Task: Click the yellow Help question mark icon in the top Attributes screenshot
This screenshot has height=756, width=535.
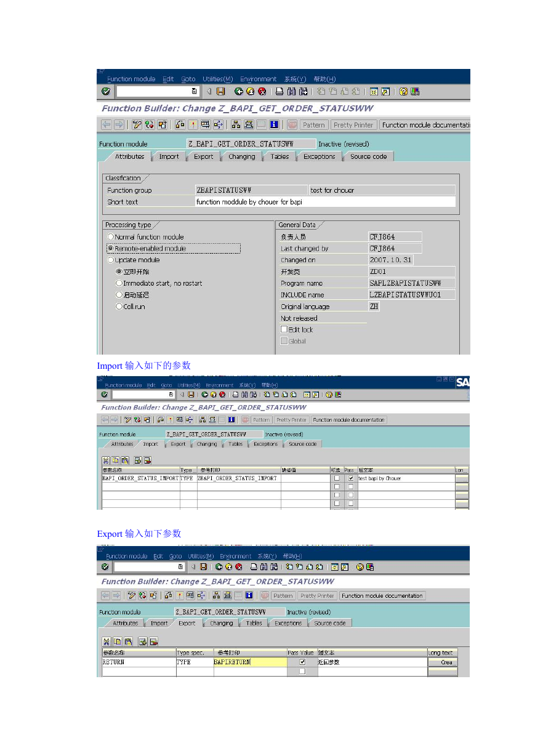Action: (403, 91)
